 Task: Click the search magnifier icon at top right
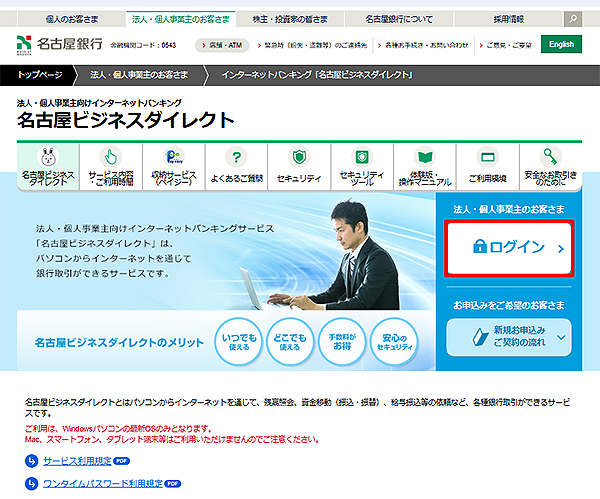[571, 18]
